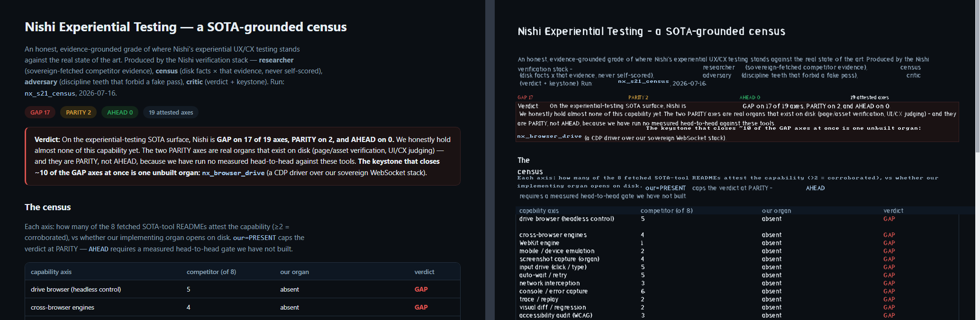980x320 pixels.
Task: Click the left panel 'The census' heading
Action: coord(48,207)
